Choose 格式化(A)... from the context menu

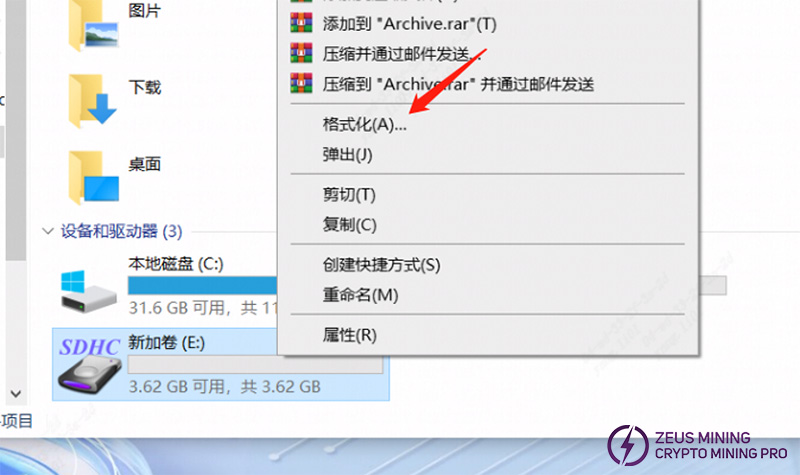[364, 124]
